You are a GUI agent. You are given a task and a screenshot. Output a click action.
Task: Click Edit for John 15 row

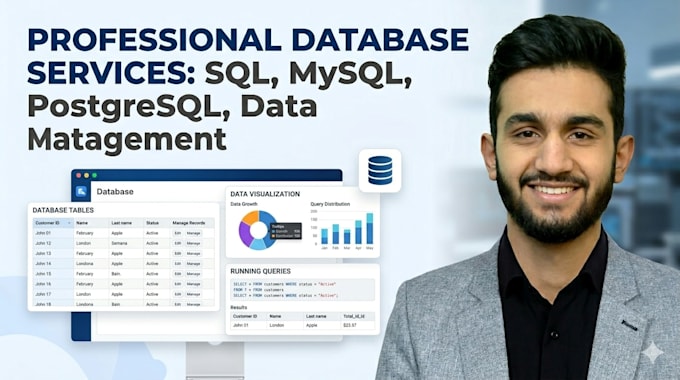(x=177, y=274)
